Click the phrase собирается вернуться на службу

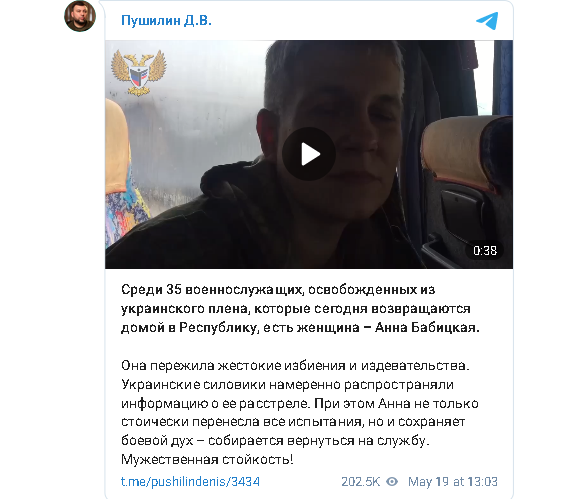(317, 441)
